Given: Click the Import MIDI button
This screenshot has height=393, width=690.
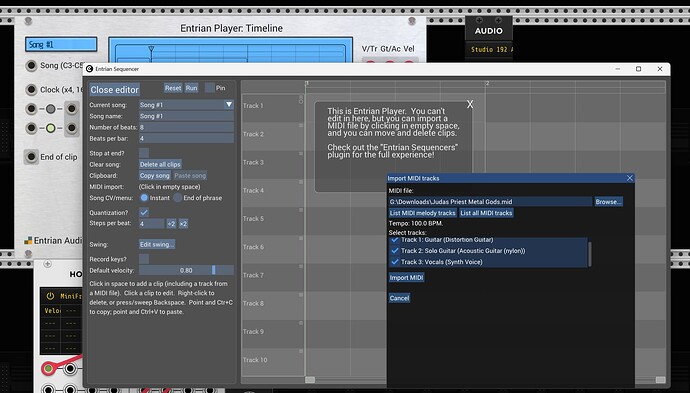Looking at the screenshot, I should click(406, 278).
